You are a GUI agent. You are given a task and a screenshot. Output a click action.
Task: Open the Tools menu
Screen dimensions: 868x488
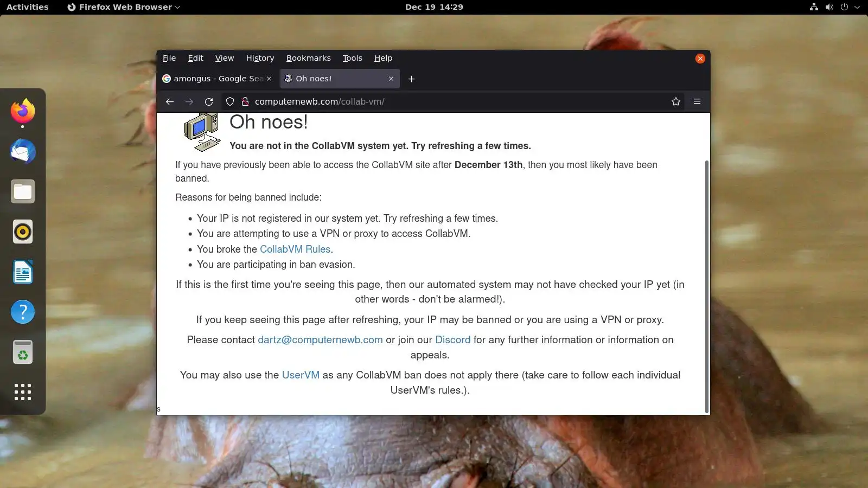pyautogui.click(x=352, y=58)
